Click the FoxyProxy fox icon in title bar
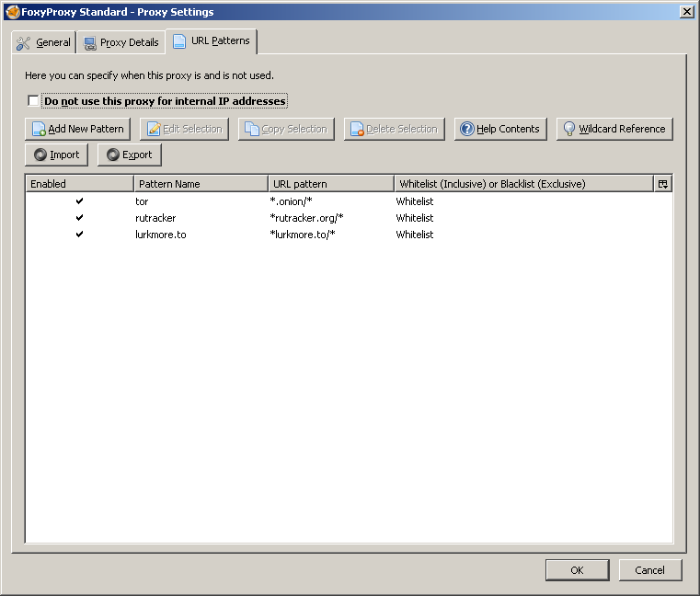This screenshot has height=596, width=700. coord(12,12)
